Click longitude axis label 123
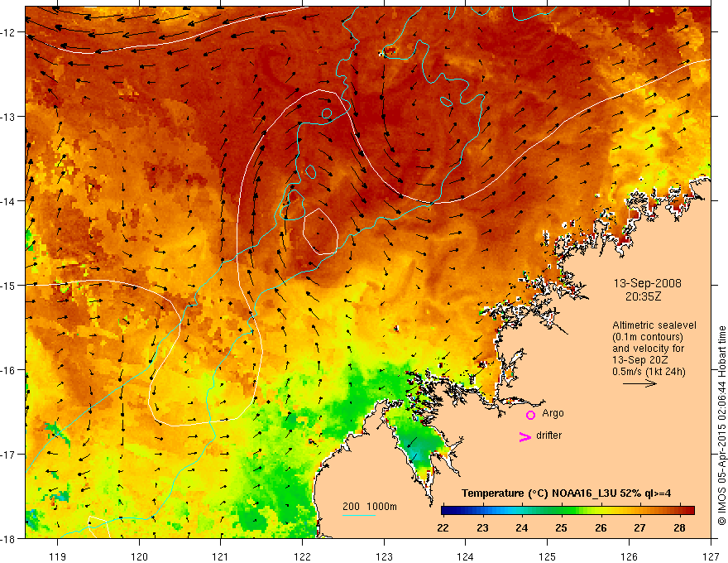The image size is (728, 563). point(384,557)
